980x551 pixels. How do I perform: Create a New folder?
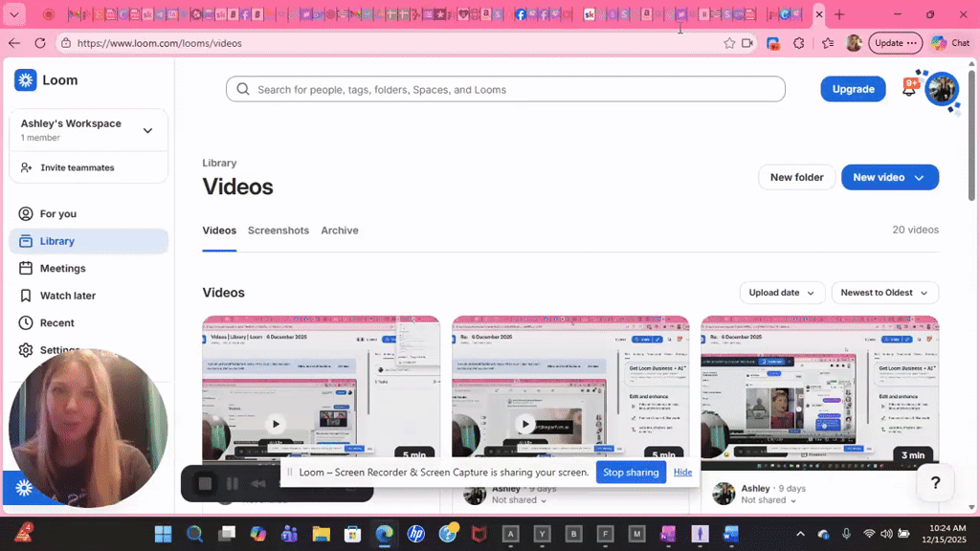(x=796, y=177)
